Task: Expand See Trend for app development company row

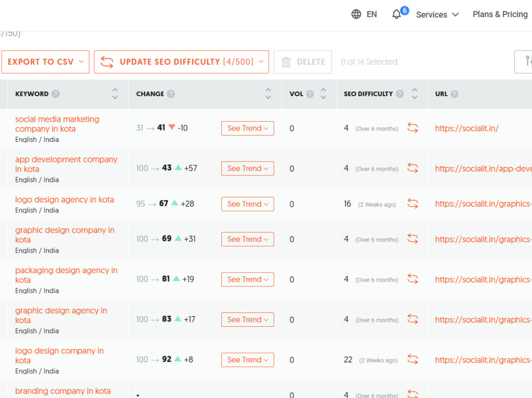Action: tap(248, 168)
